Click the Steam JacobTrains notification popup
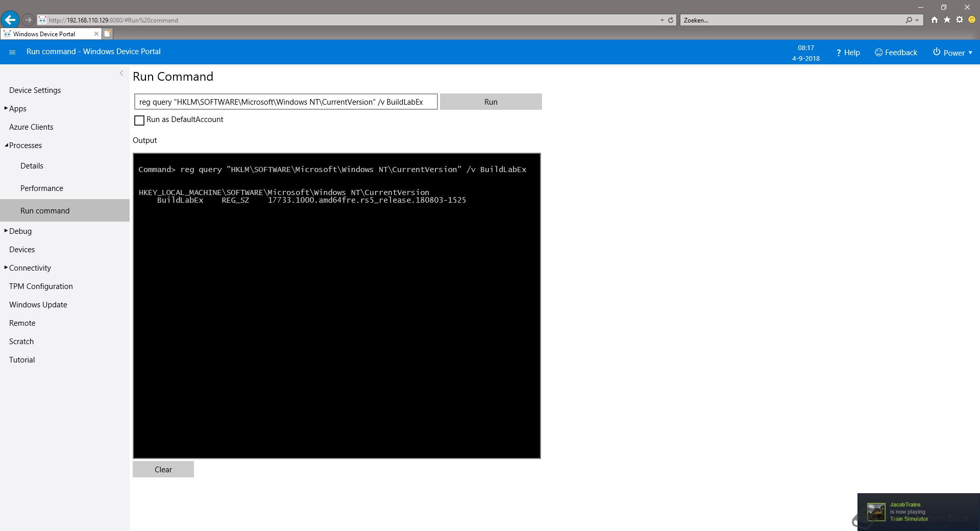This screenshot has height=531, width=980. [x=919, y=512]
